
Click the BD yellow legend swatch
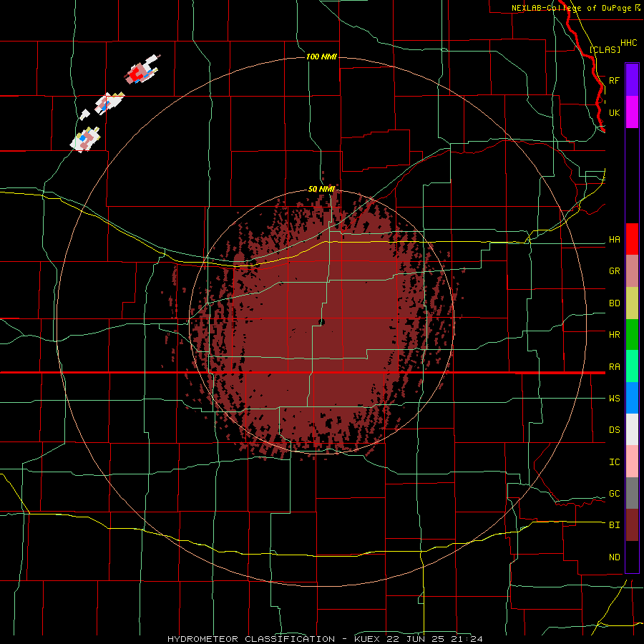pyautogui.click(x=632, y=303)
